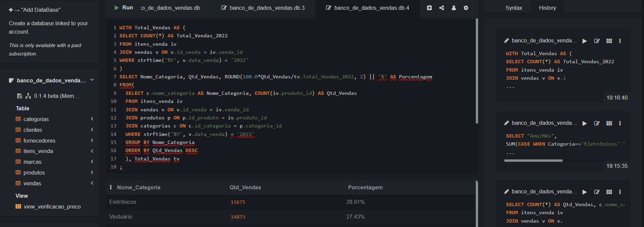Select the vendas table
The width and height of the screenshot is (644, 227).
(x=32, y=183)
